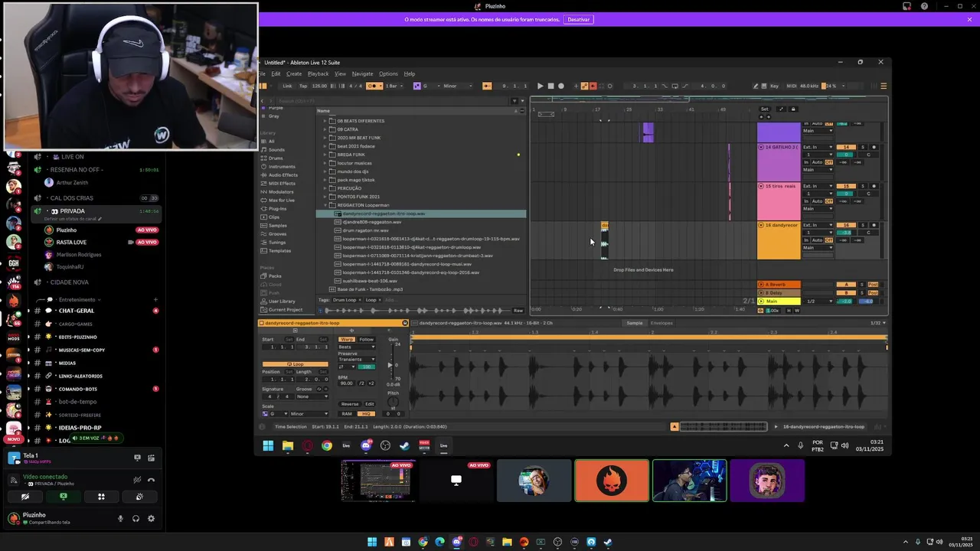The width and height of the screenshot is (980, 551).
Task: Click the 125.00 tempo field
Action: pos(319,86)
